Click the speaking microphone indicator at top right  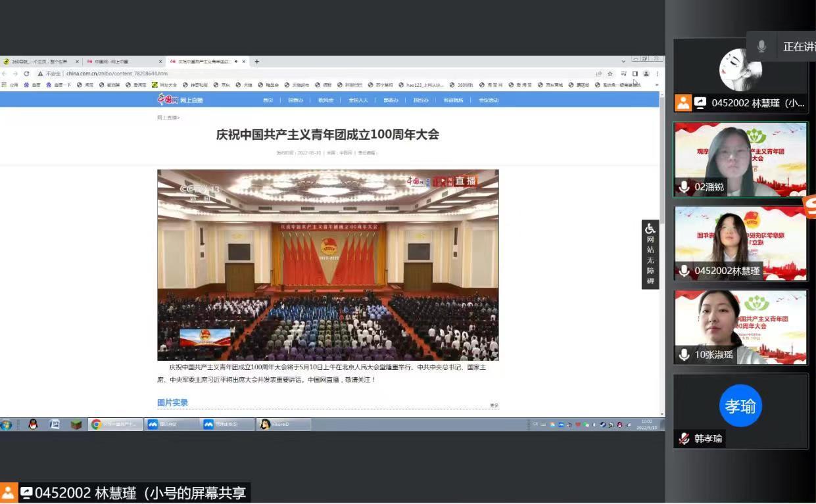pos(761,46)
